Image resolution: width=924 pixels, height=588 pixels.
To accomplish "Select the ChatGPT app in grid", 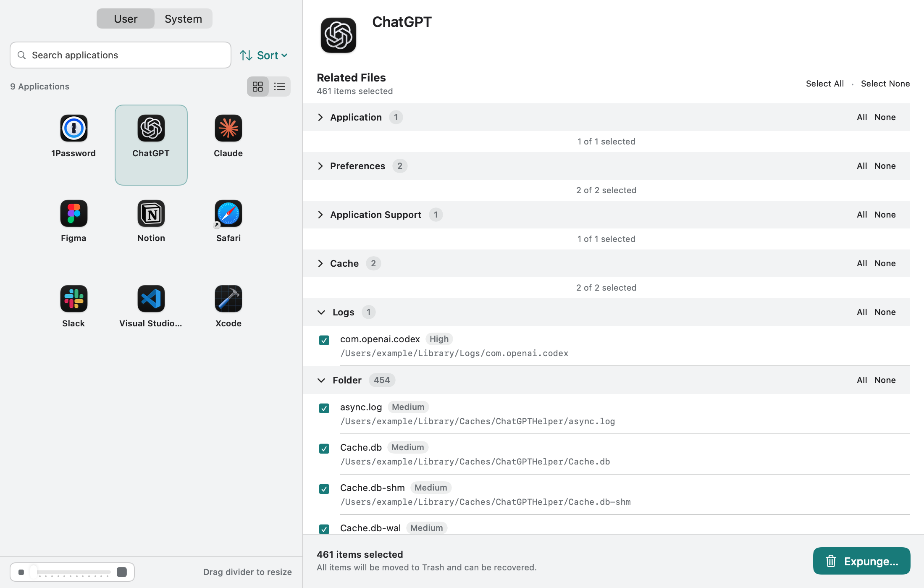I will click(x=151, y=144).
